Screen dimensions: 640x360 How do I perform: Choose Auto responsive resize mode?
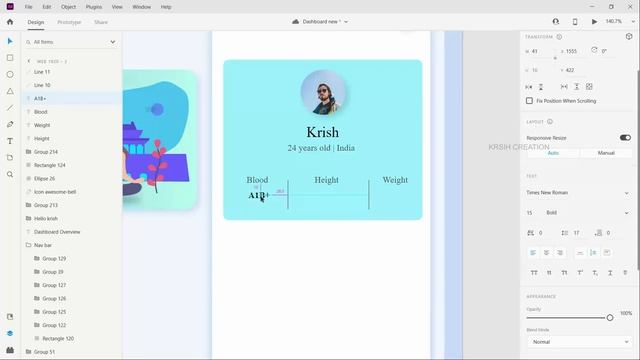pos(553,153)
